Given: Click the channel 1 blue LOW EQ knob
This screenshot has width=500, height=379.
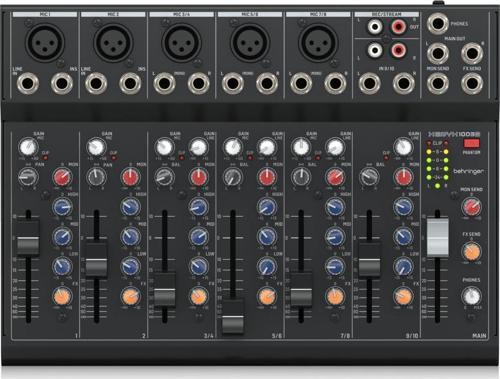Looking at the screenshot, I should click(62, 266).
